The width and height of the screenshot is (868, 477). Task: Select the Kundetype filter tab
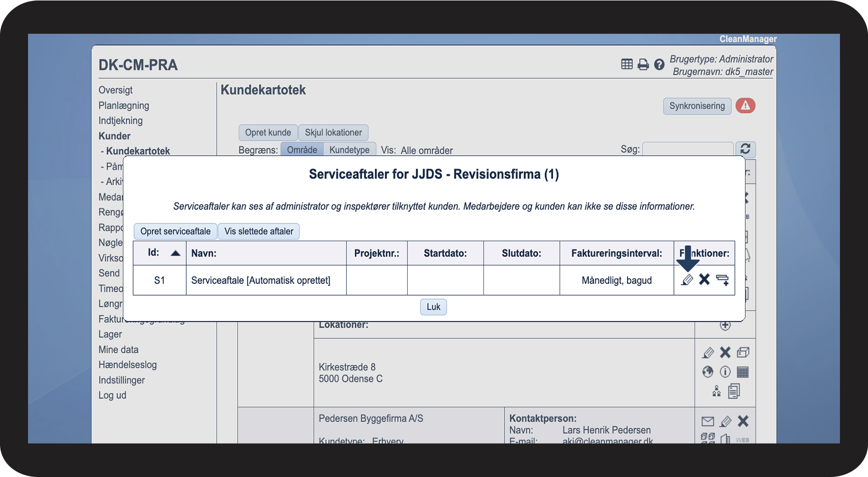tap(349, 150)
